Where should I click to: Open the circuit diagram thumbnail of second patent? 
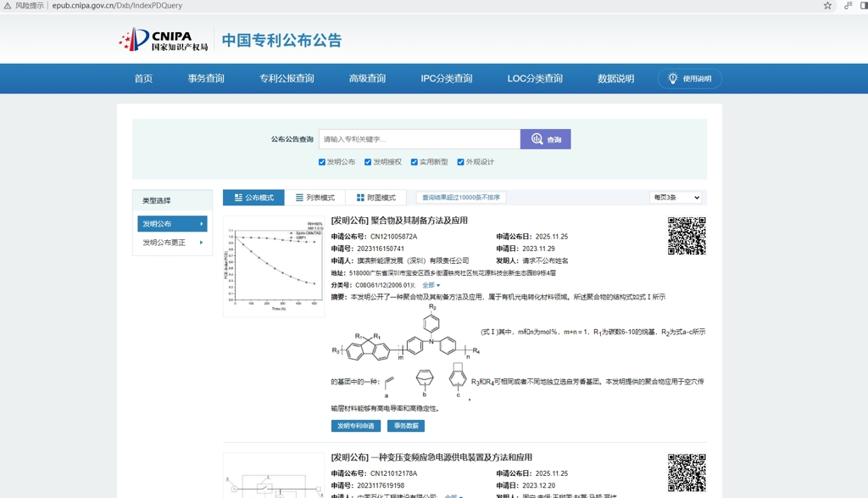pyautogui.click(x=274, y=475)
